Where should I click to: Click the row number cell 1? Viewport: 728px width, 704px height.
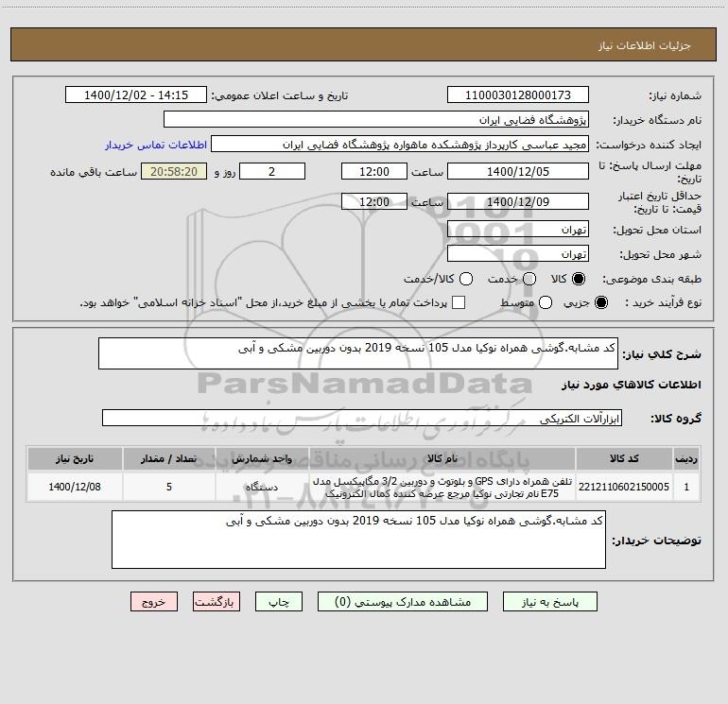[x=686, y=487]
